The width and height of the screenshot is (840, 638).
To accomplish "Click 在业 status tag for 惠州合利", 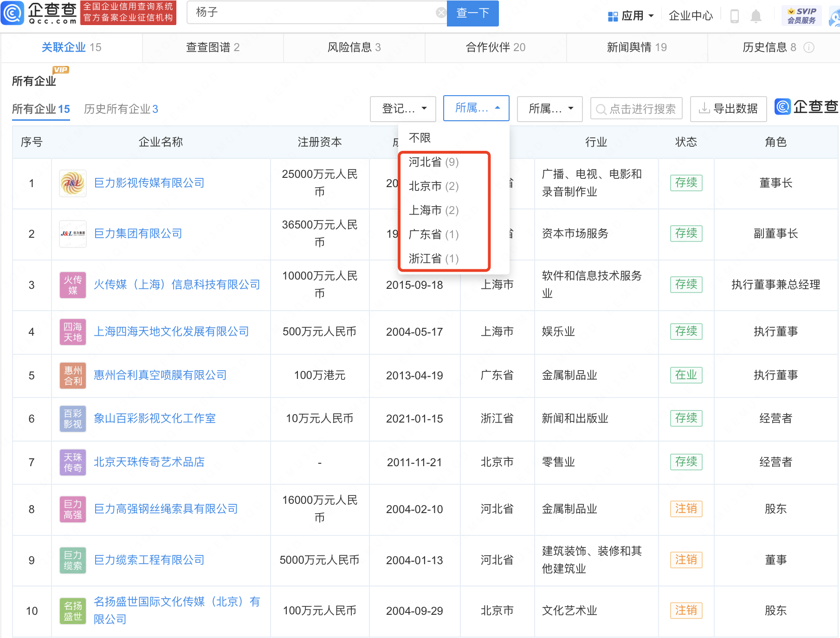I will tap(686, 375).
